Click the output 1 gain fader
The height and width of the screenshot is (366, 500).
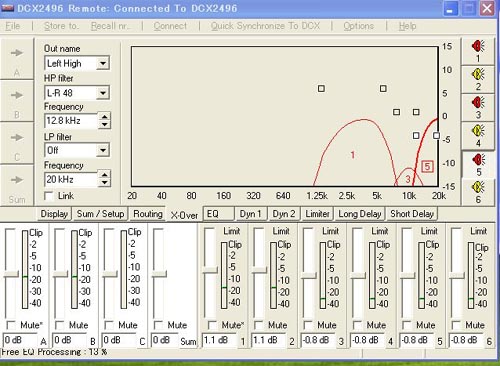coord(210,270)
